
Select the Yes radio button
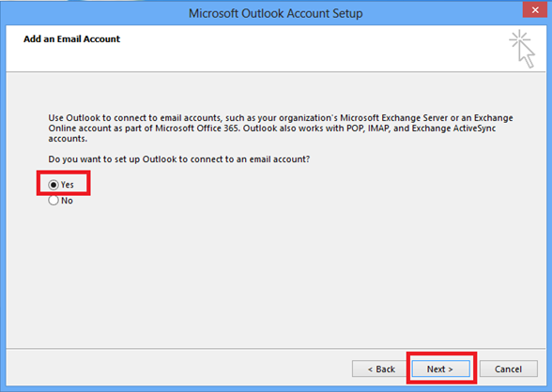coord(54,185)
